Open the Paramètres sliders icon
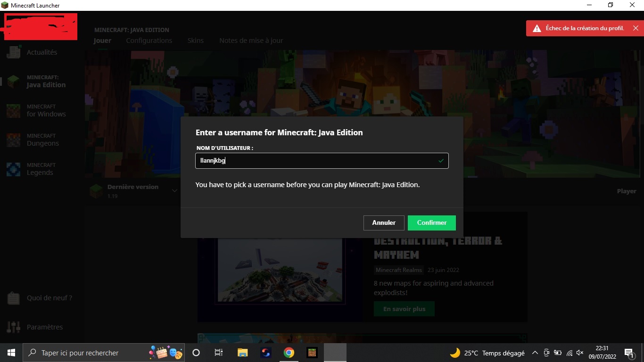This screenshot has height=362, width=644. tap(14, 327)
